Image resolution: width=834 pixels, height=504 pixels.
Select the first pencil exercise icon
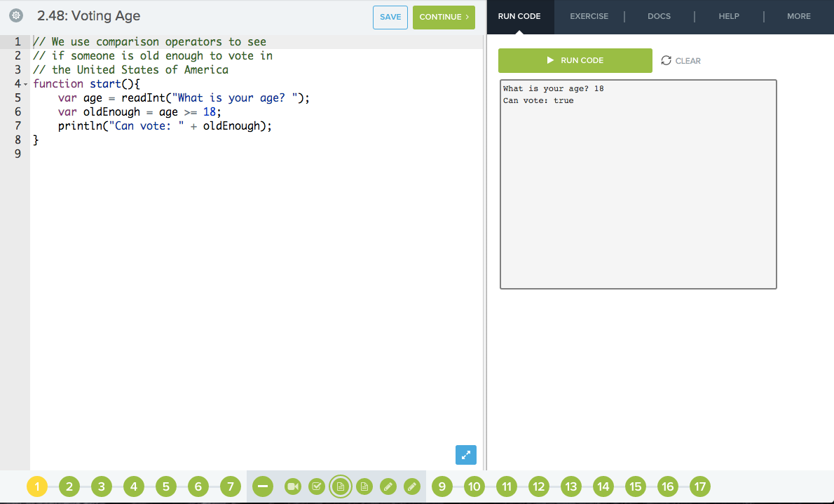pyautogui.click(x=388, y=486)
